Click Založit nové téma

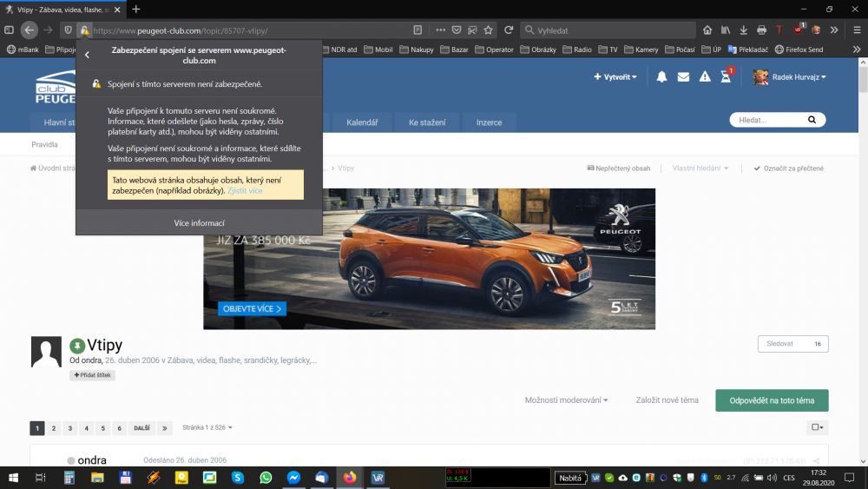tap(667, 400)
